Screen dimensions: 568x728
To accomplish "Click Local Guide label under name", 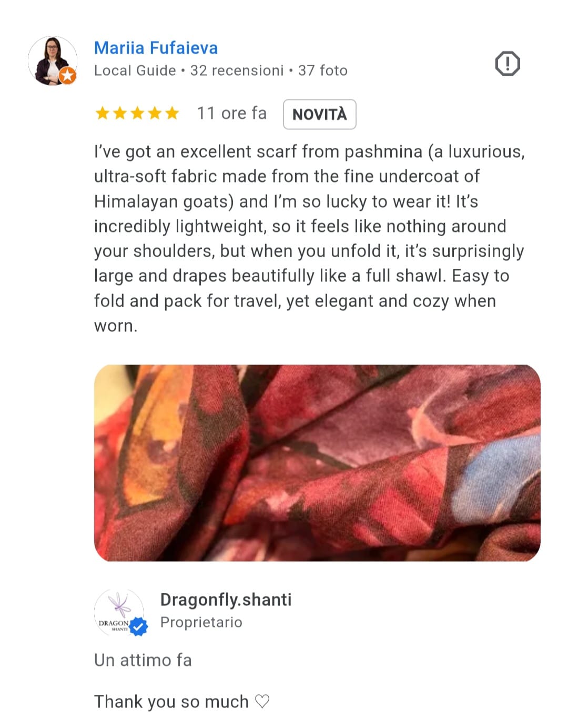I will tap(135, 70).
